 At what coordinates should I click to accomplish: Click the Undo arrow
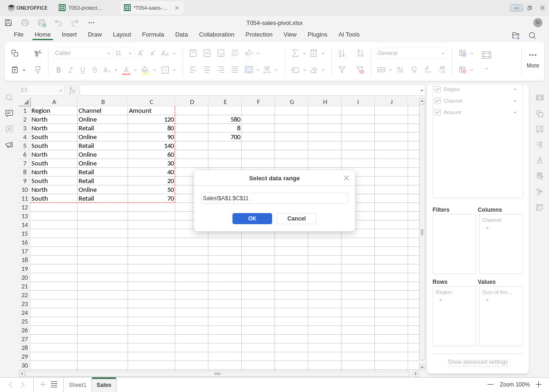(x=58, y=23)
